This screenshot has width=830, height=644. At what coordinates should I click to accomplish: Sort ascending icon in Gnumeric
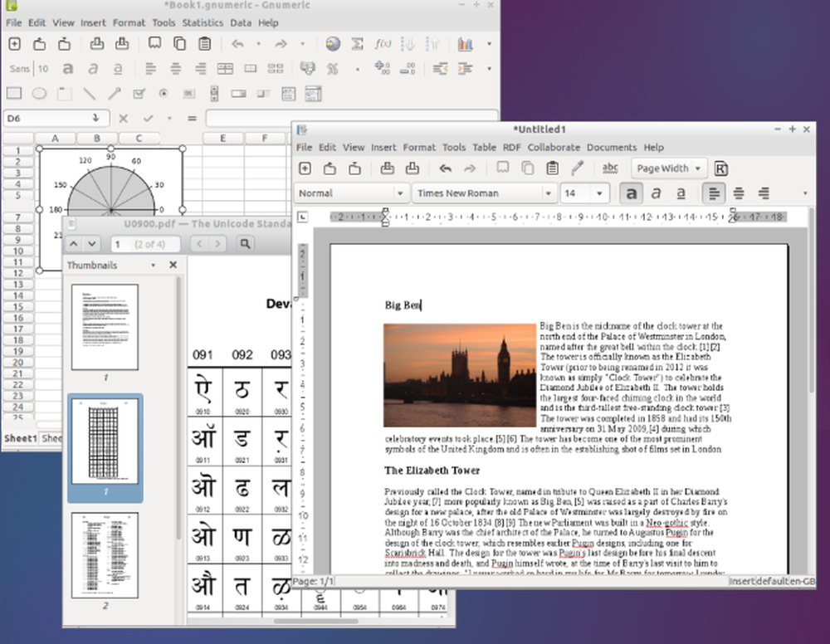coord(408,44)
